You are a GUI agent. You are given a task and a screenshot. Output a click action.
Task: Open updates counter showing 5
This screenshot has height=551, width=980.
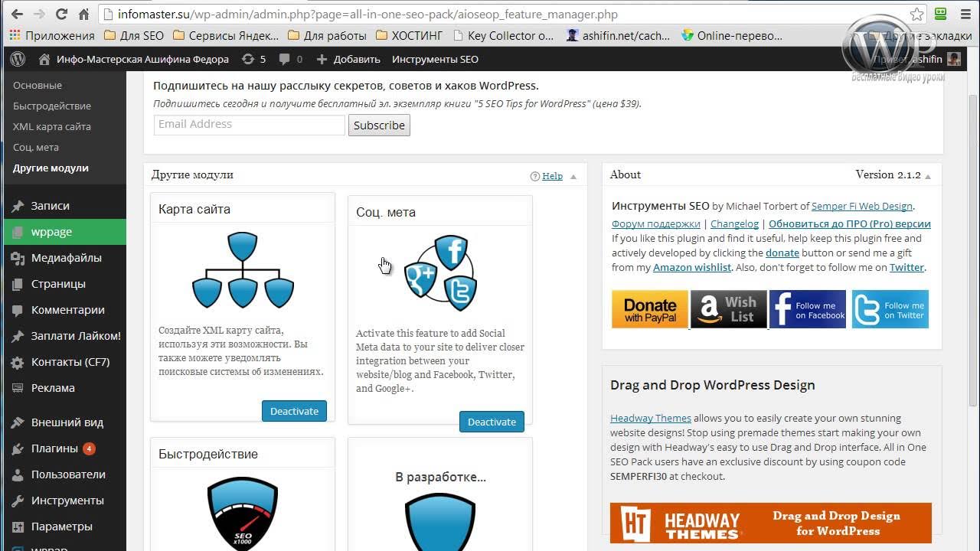(253, 59)
